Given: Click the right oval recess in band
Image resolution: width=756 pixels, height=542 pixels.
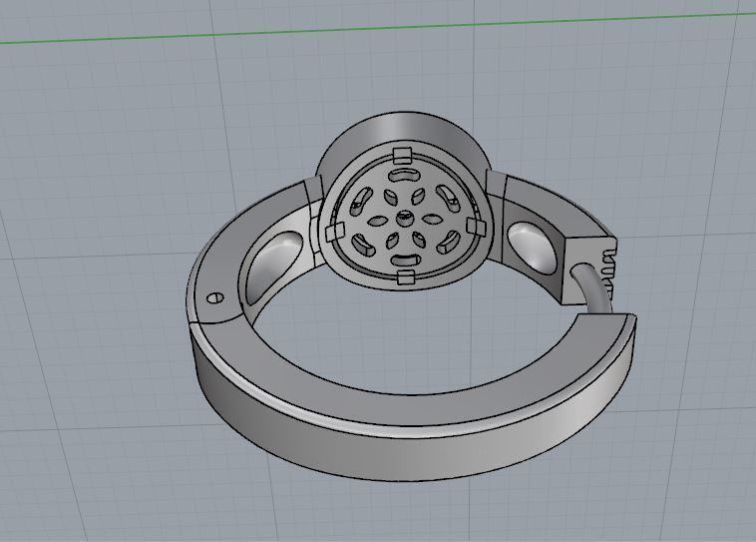Looking at the screenshot, I should [x=531, y=247].
